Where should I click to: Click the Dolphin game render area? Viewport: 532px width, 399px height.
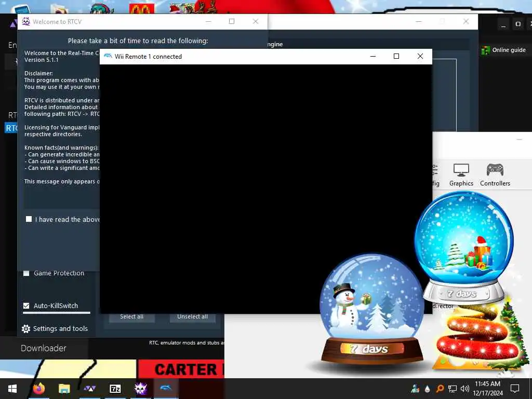pyautogui.click(x=265, y=189)
